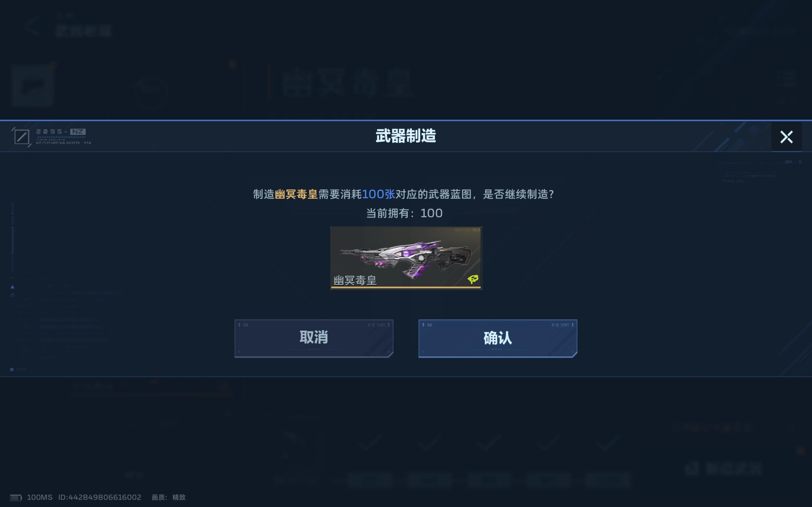Click the blue 100张 blueprint count
This screenshot has height=507, width=812.
click(x=378, y=194)
